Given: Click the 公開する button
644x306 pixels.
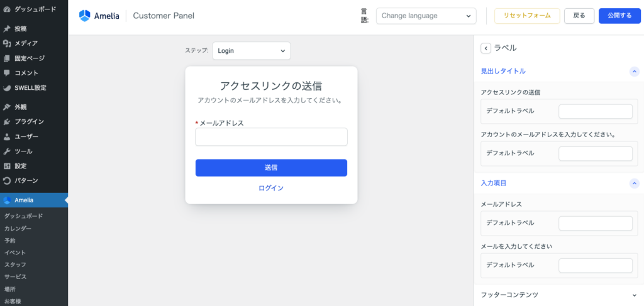Looking at the screenshot, I should tap(619, 16).
